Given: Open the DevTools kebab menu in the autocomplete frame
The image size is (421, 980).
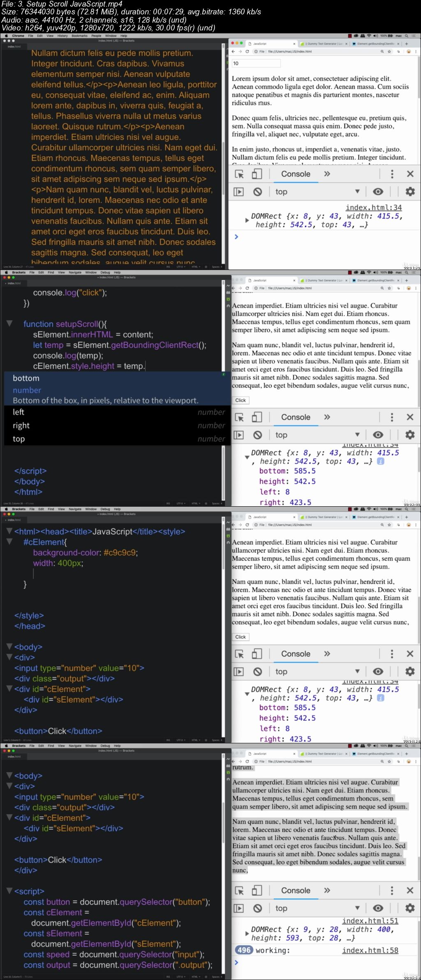Looking at the screenshot, I should [392, 417].
